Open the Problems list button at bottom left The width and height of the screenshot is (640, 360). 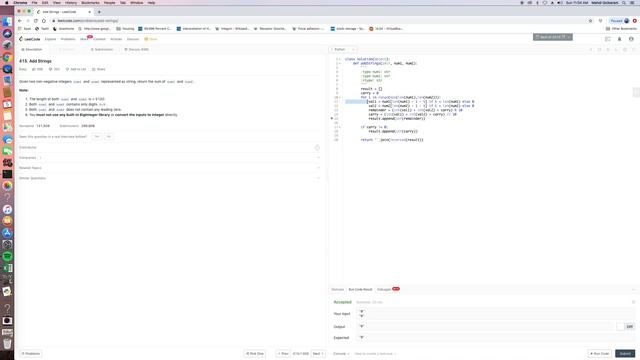31,353
